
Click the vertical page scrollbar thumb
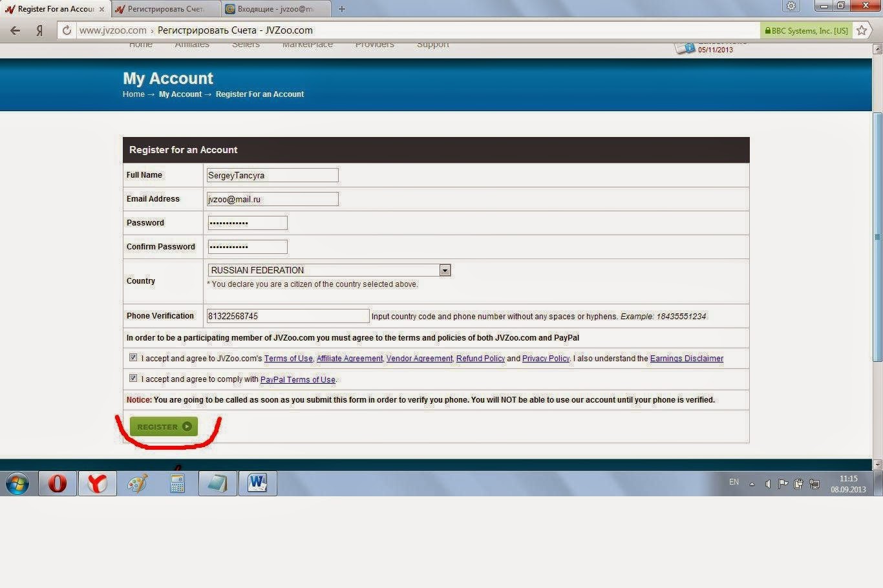[x=877, y=237]
